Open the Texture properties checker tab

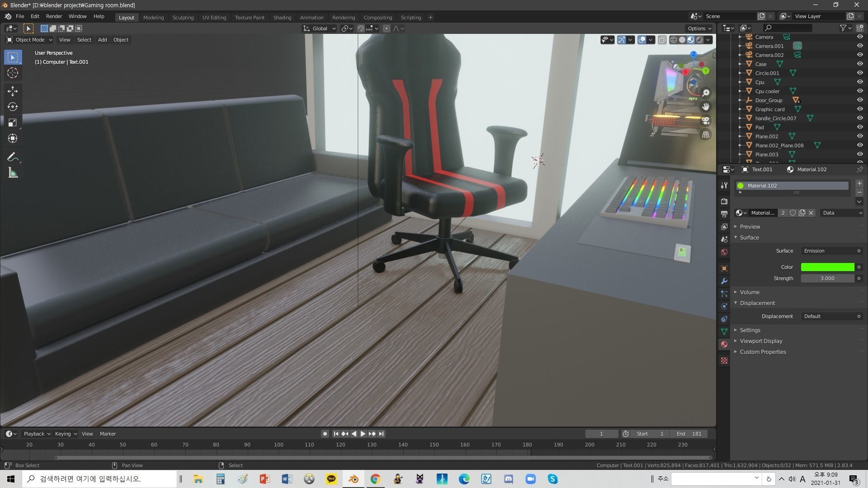coord(724,361)
